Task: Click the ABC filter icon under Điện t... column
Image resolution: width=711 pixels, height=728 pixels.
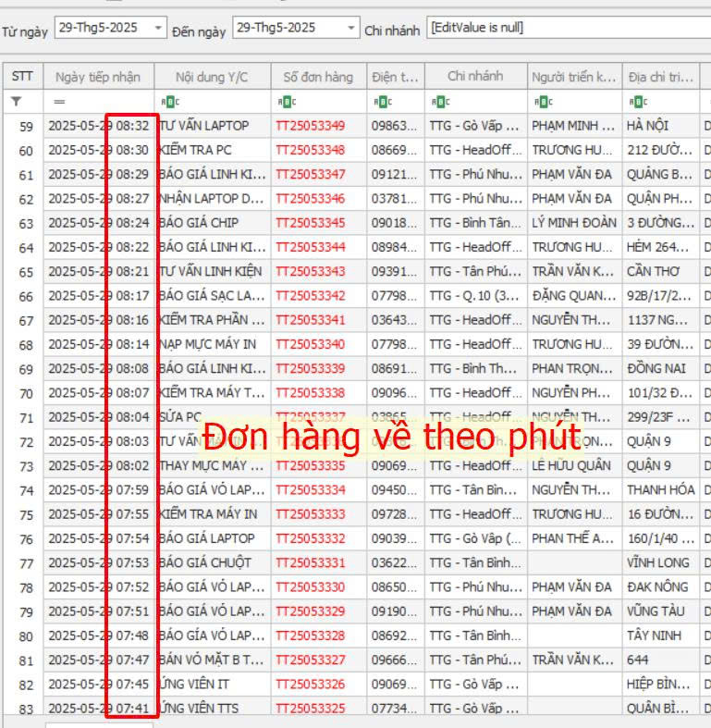Action: point(380,102)
